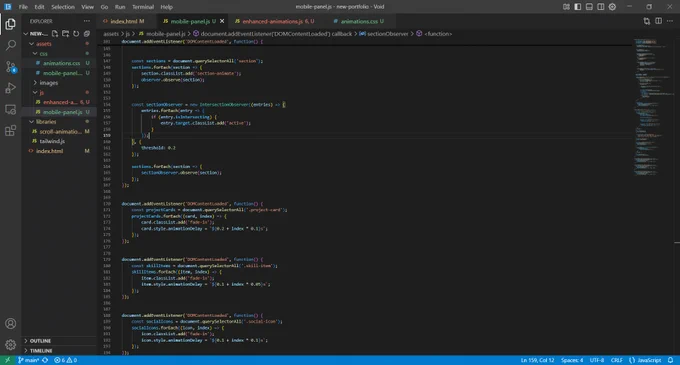Click the Void application logo icon
The height and width of the screenshot is (365, 680).
click(x=8, y=7)
